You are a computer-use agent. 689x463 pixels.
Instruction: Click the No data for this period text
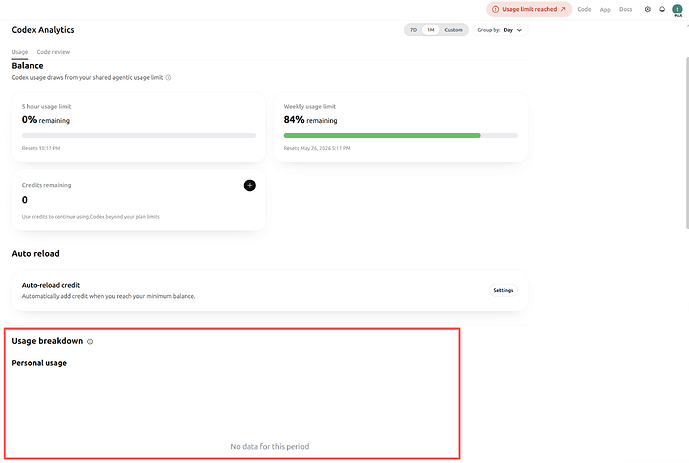pyautogui.click(x=270, y=446)
